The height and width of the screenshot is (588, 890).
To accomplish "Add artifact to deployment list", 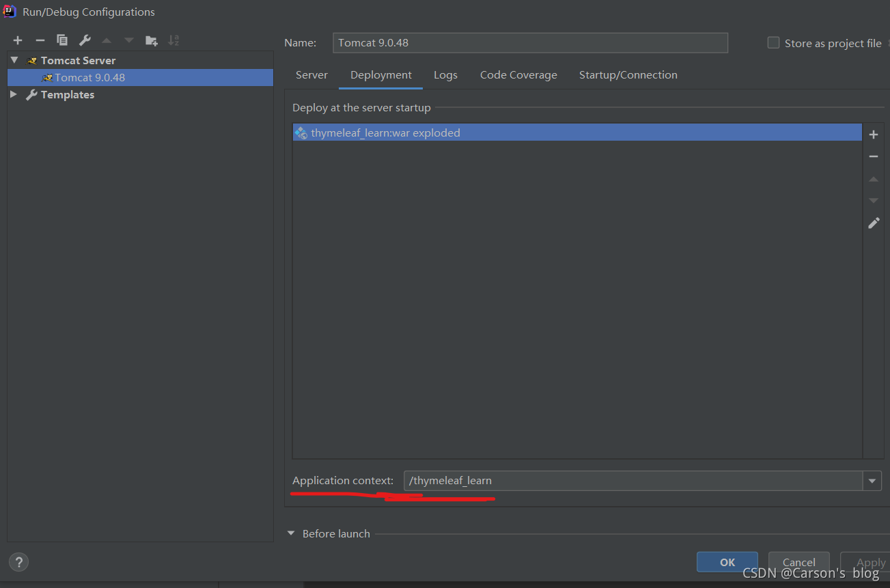I will [x=873, y=135].
